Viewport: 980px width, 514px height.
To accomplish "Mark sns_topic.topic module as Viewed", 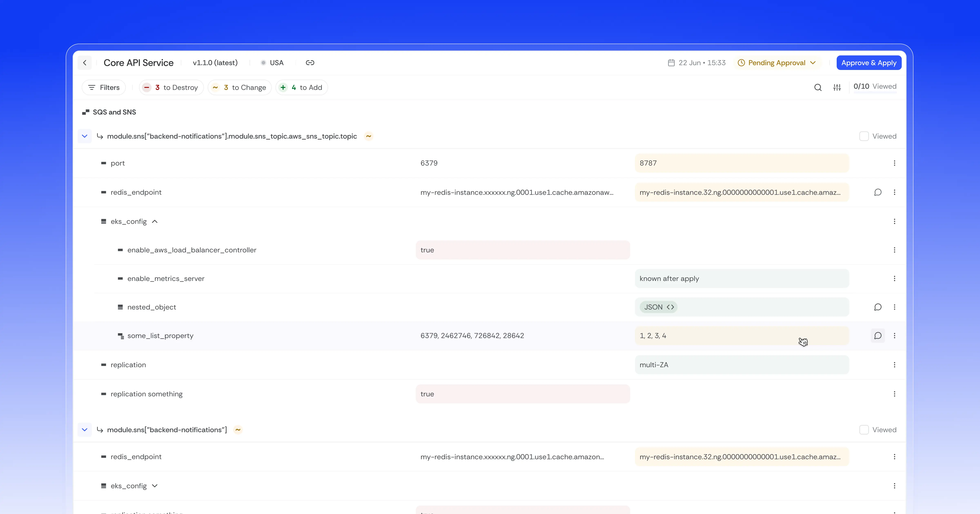I will click(864, 136).
